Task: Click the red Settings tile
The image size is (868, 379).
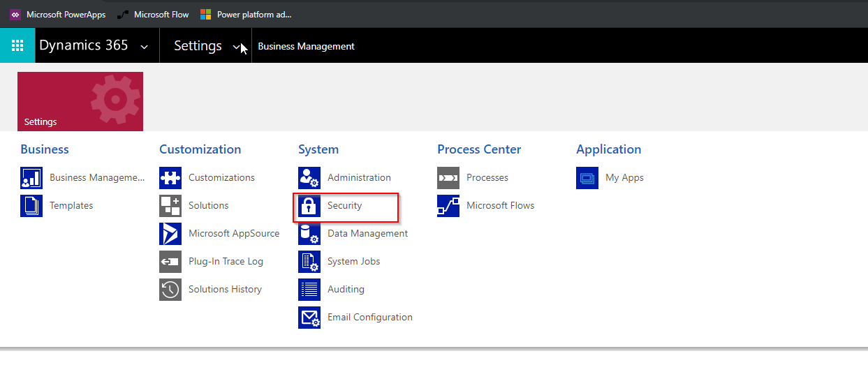Action: click(x=80, y=101)
